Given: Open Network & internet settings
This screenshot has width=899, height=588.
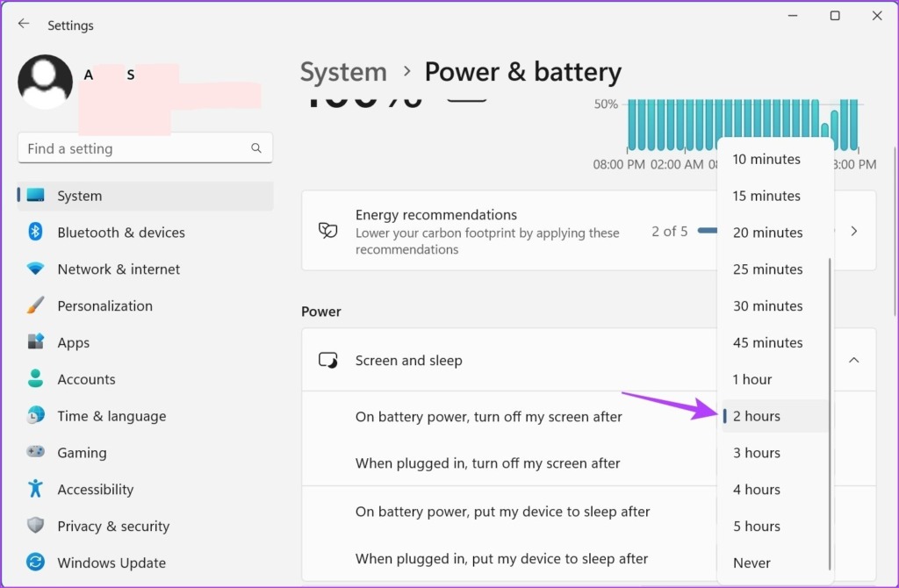Looking at the screenshot, I should pos(118,269).
